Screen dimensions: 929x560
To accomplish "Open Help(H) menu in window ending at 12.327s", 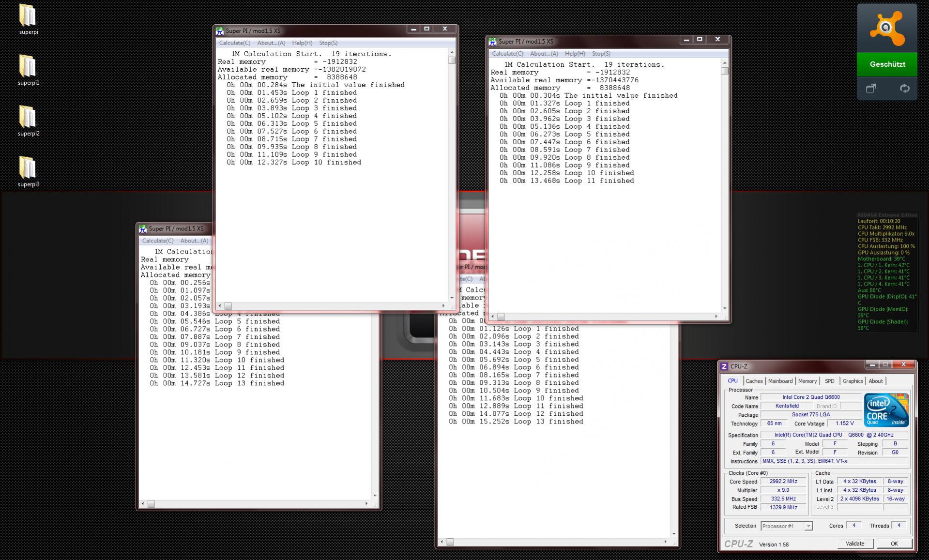I will [302, 43].
